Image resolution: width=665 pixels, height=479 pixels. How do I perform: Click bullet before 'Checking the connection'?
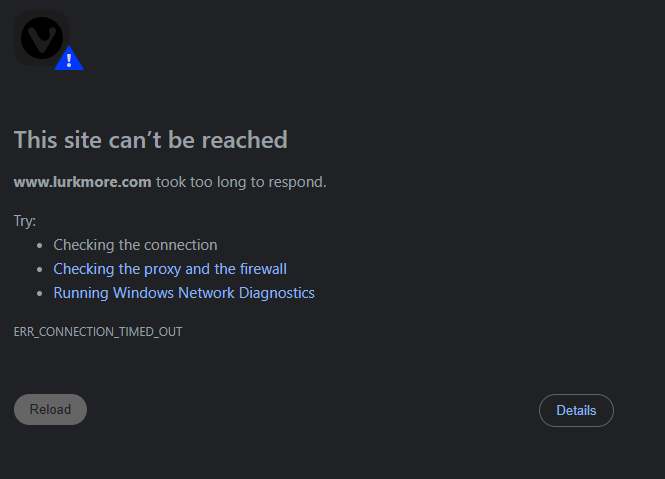coord(40,245)
